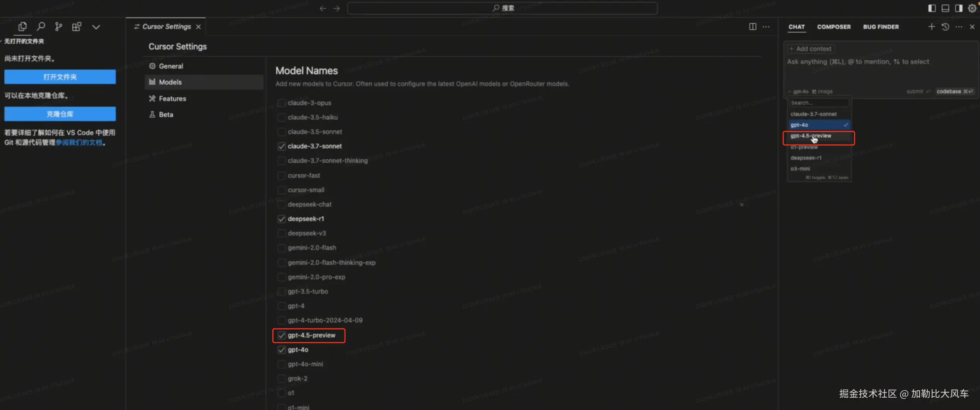
Task: Uncheck the deepseek-r1 model checkbox
Action: click(282, 219)
